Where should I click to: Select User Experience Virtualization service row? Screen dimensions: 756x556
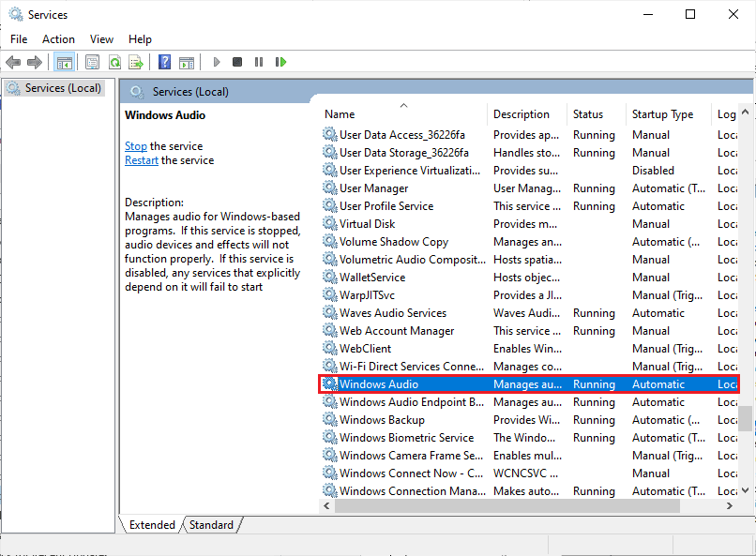pos(528,170)
